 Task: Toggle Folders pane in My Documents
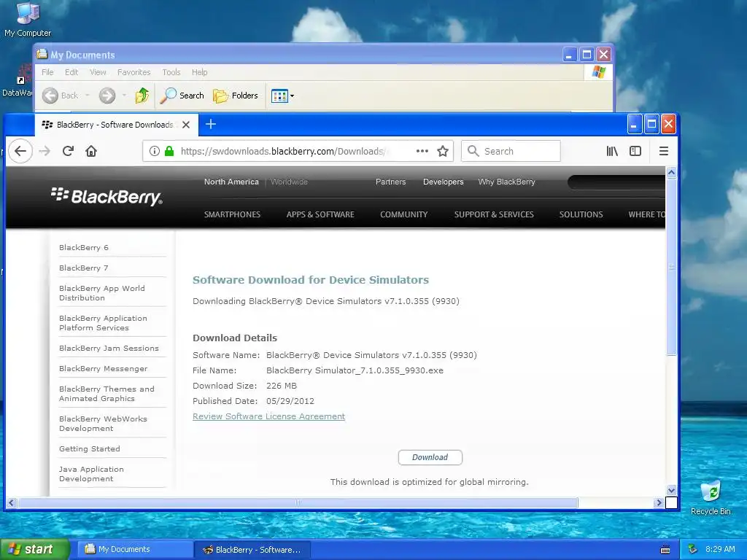coord(236,96)
